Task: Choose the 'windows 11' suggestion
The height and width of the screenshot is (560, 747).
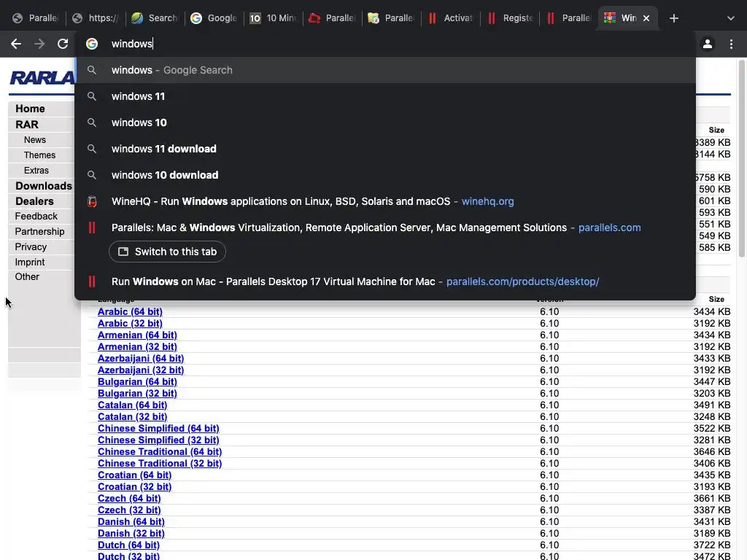Action: (385, 96)
